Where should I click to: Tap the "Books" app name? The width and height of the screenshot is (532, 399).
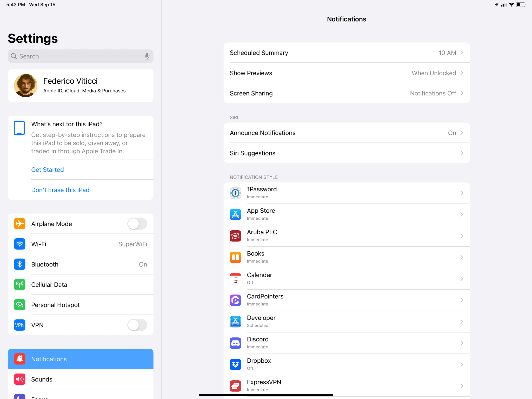pos(255,253)
